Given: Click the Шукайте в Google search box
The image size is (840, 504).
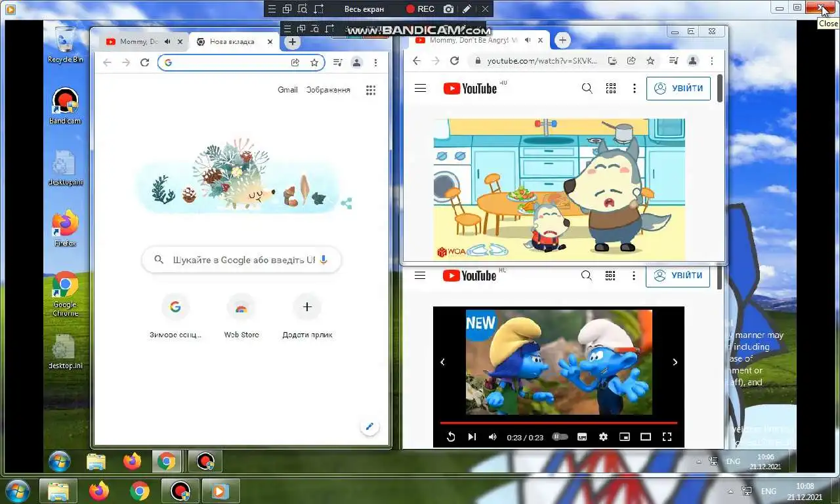Looking at the screenshot, I should 241,260.
